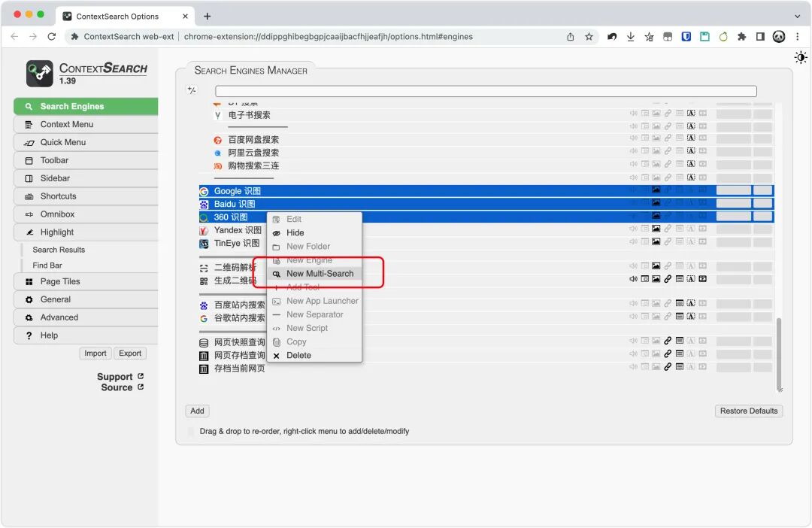Open the browser side panel icon

click(x=760, y=37)
